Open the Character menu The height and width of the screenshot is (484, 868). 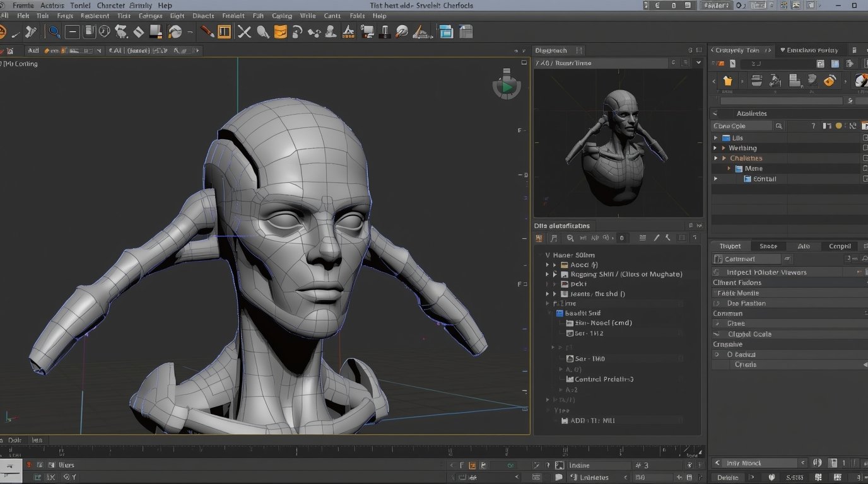[110, 5]
